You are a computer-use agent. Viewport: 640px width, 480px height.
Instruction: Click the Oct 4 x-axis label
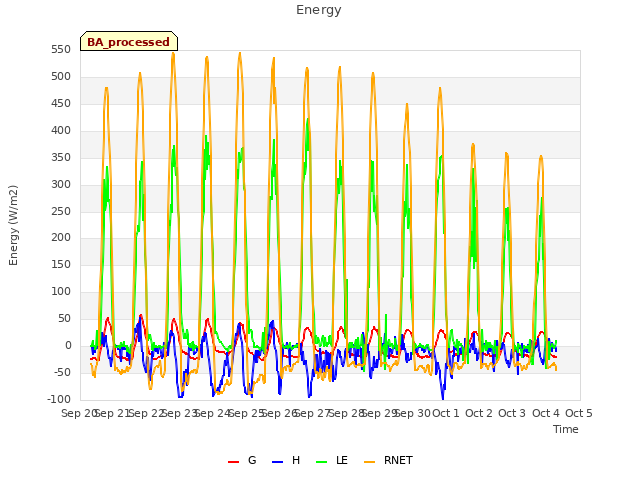pos(546,413)
